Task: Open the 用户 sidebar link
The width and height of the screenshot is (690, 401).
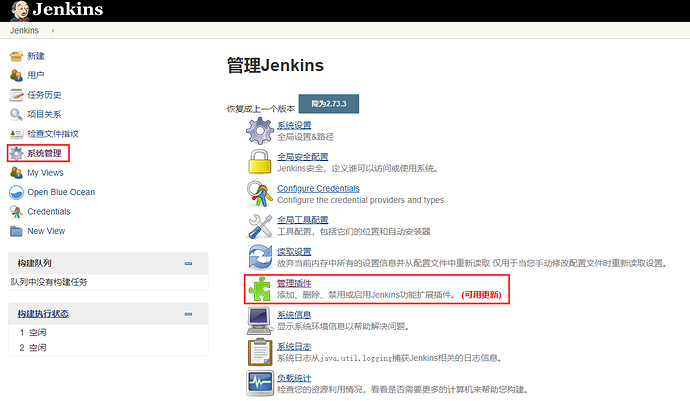Action: pos(36,75)
